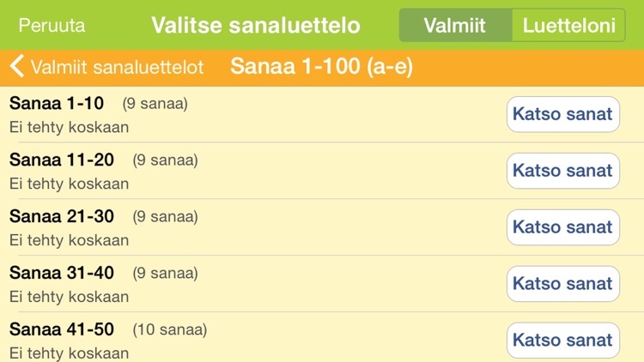Tap the back chevron arrow icon
The image size is (644, 362).
16,67
